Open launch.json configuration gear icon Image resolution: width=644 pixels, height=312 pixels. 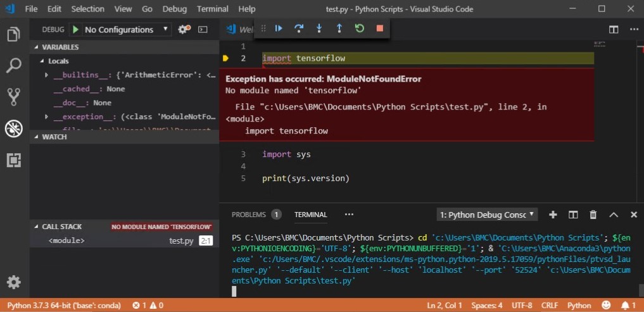(x=184, y=29)
